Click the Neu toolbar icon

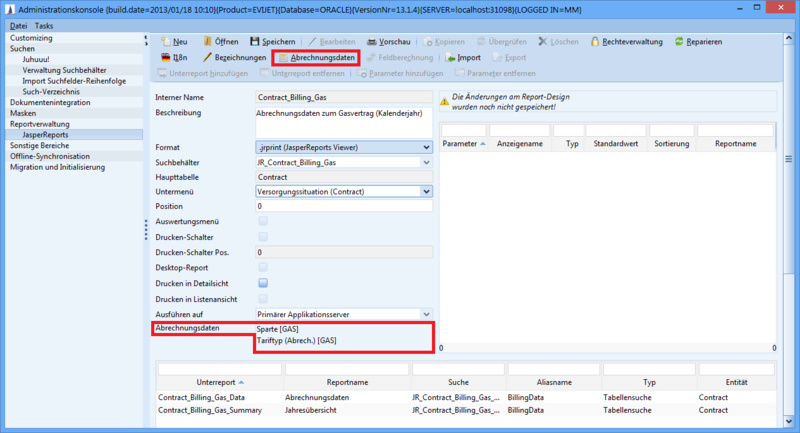pyautogui.click(x=165, y=42)
